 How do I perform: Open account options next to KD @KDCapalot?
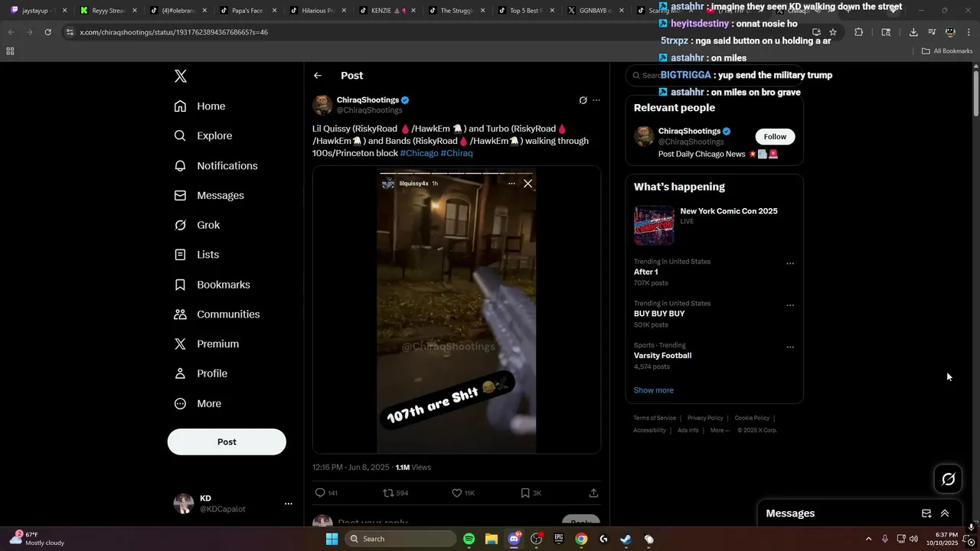(289, 504)
